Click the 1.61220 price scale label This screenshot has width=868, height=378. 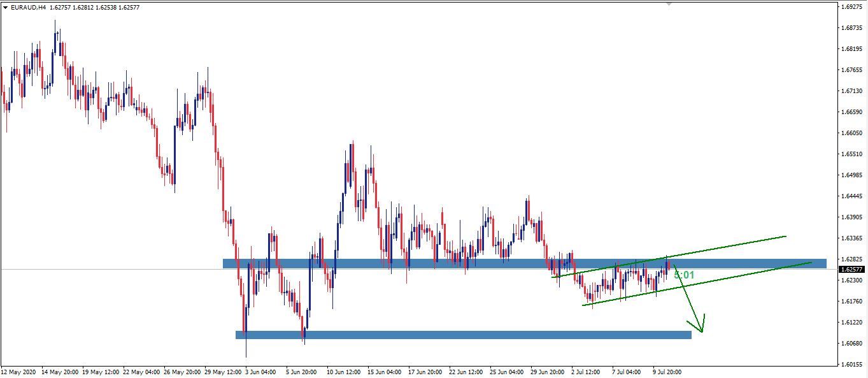pos(851,323)
